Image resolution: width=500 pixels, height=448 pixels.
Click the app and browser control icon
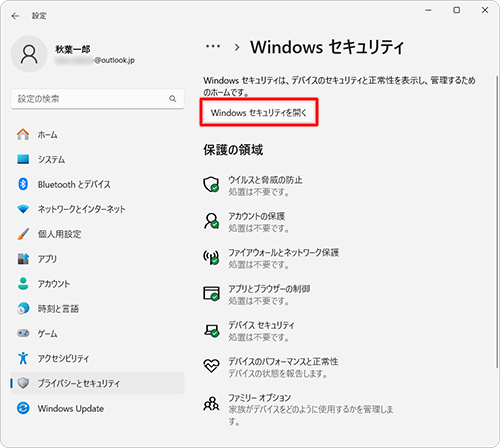(211, 293)
